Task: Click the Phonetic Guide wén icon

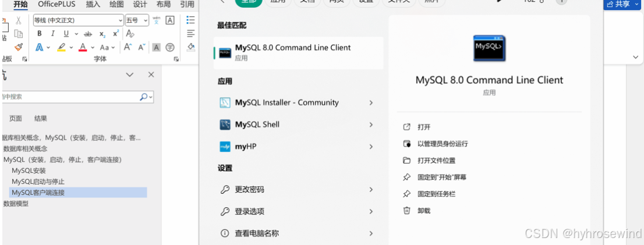Action: pyautogui.click(x=156, y=20)
